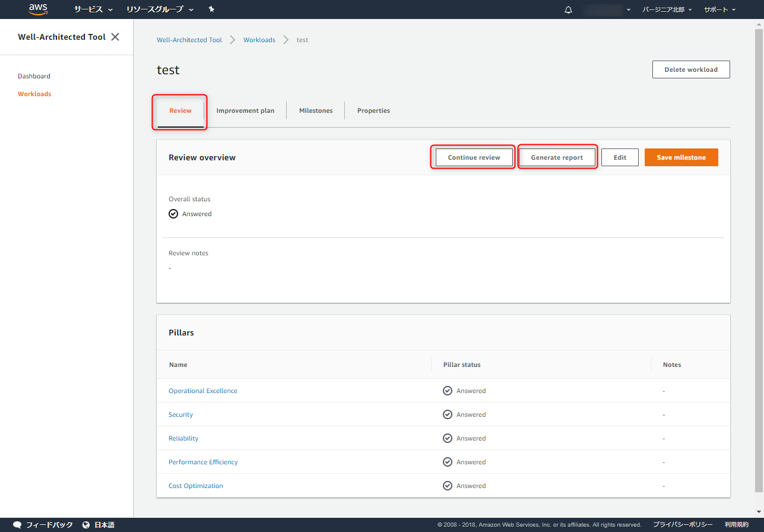The image size is (764, 532).
Task: Open the Milestones tab
Action: (x=315, y=110)
